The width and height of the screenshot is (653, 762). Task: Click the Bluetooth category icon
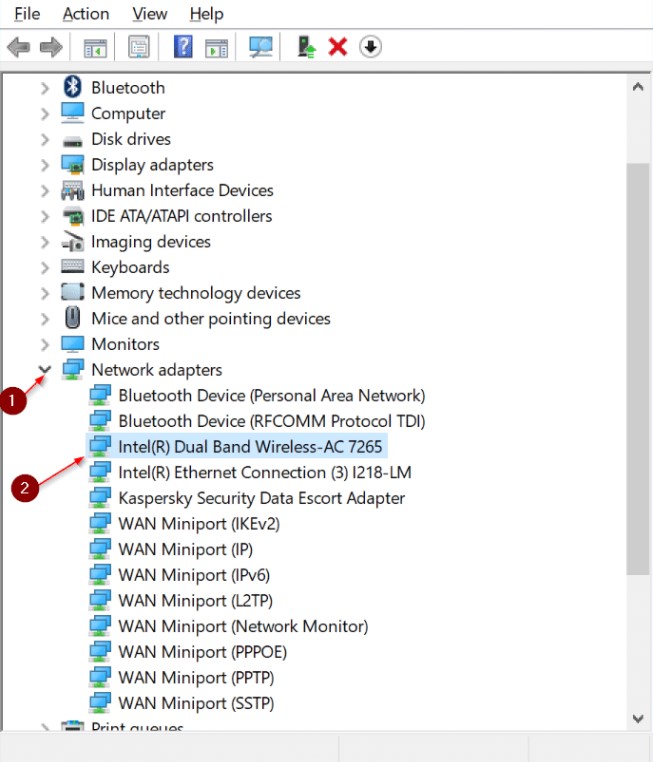pos(73,87)
